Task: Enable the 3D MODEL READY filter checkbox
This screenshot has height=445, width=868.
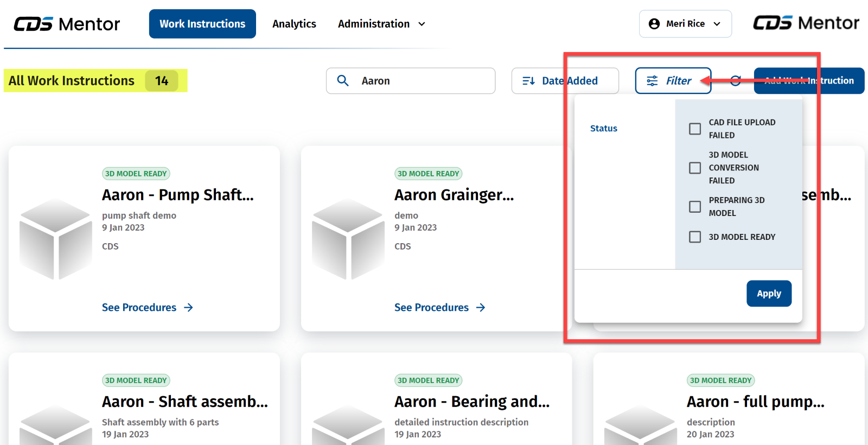Action: (695, 237)
